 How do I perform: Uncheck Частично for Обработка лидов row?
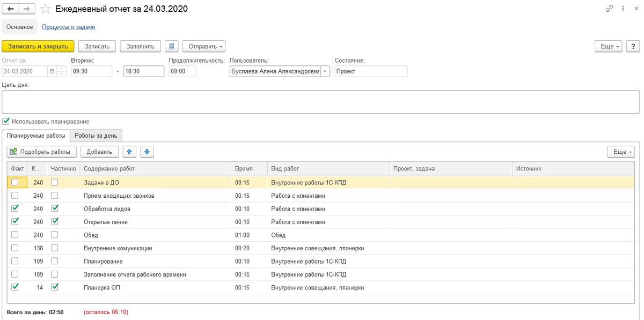point(54,209)
